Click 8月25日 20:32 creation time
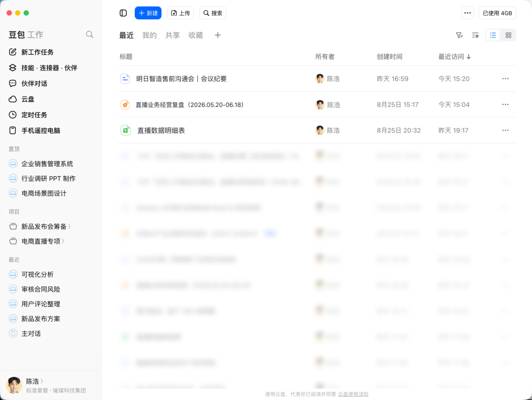532x400 pixels. coord(399,130)
